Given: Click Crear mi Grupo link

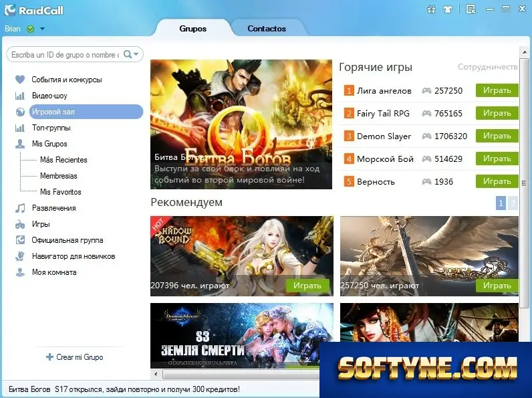Looking at the screenshot, I should click(75, 357).
